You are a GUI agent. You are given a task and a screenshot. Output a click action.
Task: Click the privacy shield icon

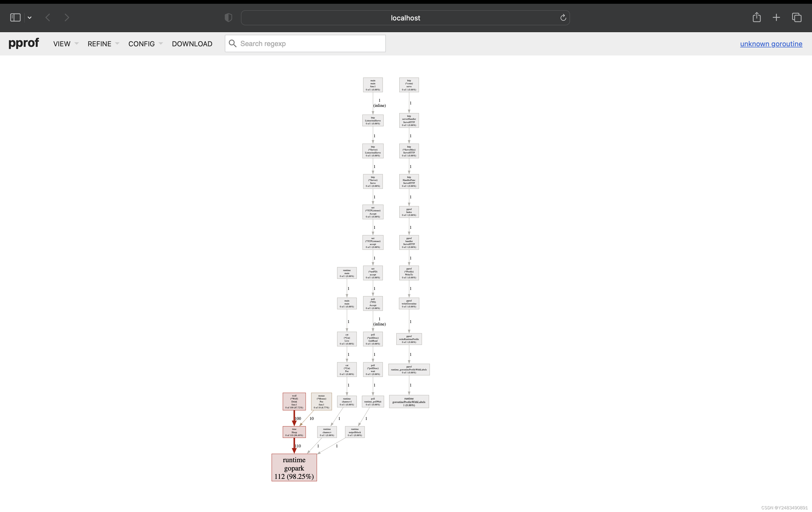tap(228, 17)
